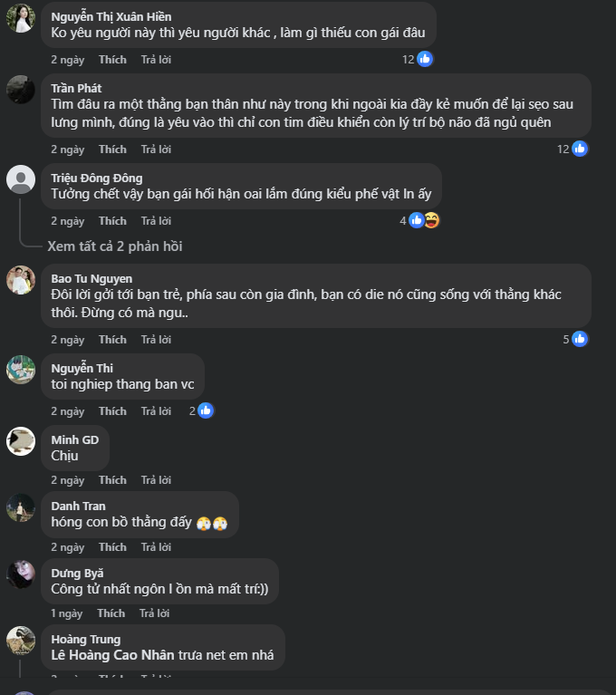
Task: Click like reaction icon on Bao Tu Nguyen's comment
Action: (x=580, y=339)
